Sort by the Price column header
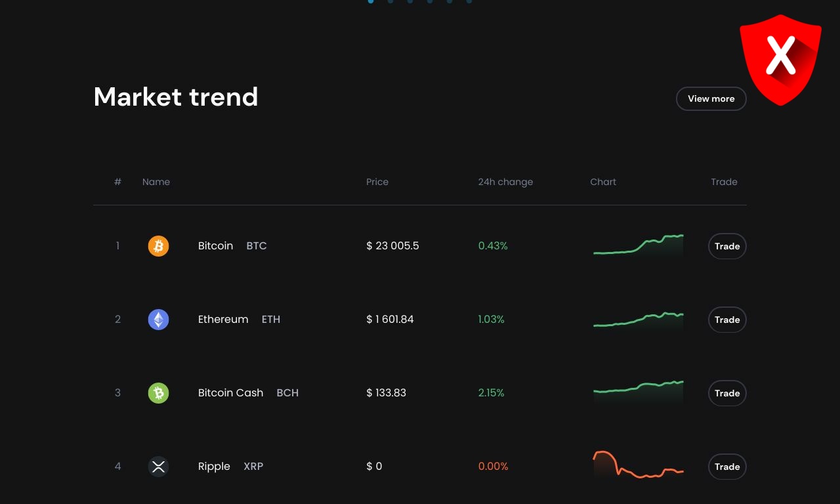 coord(377,182)
